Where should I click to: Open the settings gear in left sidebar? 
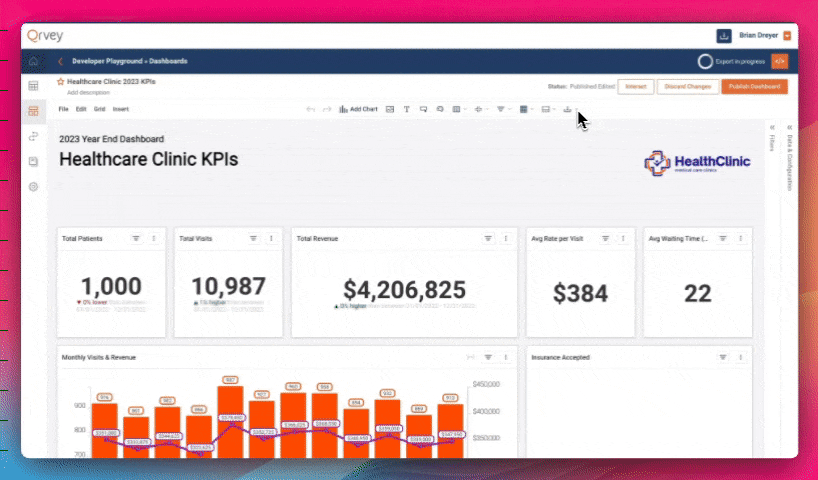pyautogui.click(x=34, y=187)
